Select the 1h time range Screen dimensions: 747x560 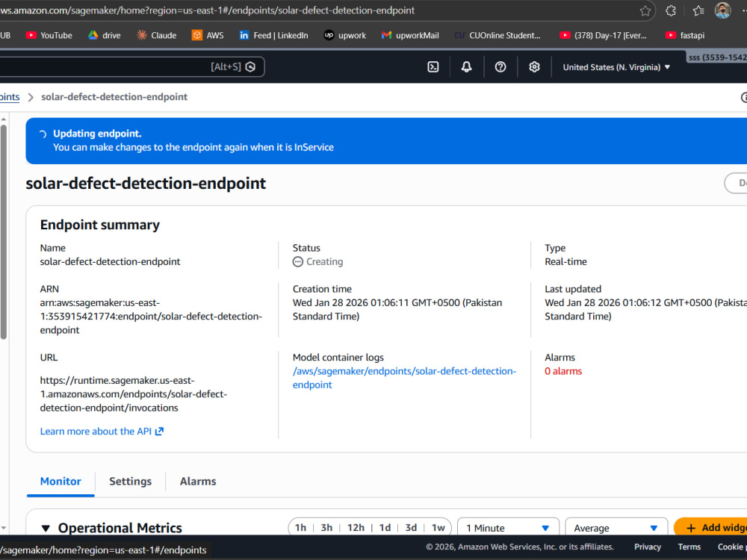[300, 528]
